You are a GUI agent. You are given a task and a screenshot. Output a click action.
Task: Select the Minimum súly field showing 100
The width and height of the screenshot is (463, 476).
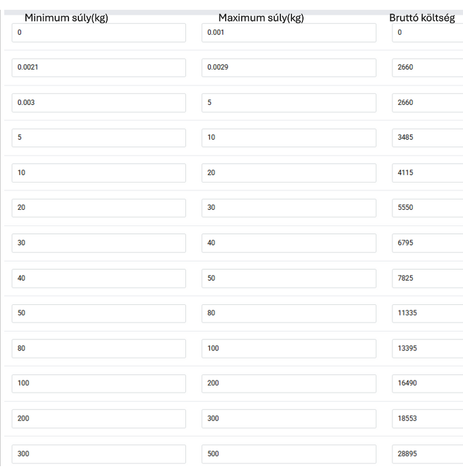tap(98, 383)
